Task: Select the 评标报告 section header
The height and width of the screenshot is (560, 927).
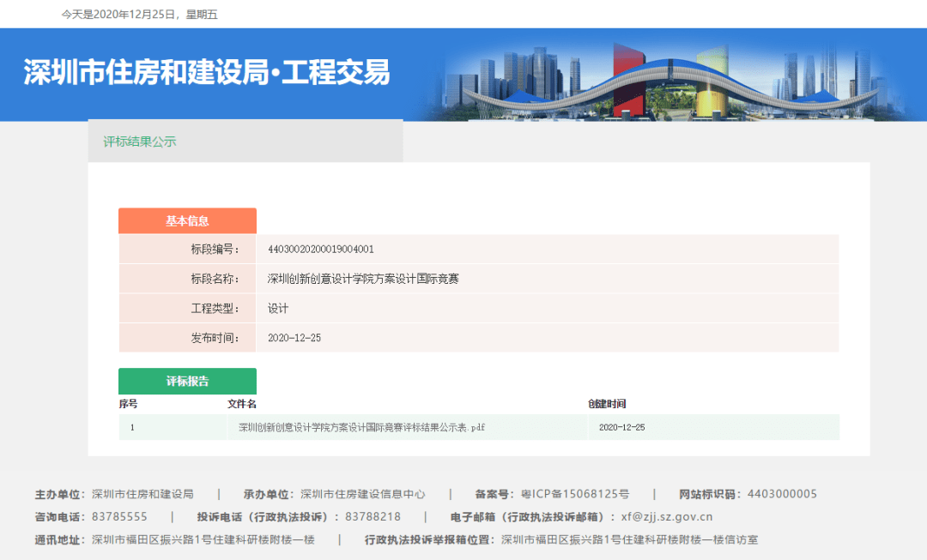Action: point(187,382)
